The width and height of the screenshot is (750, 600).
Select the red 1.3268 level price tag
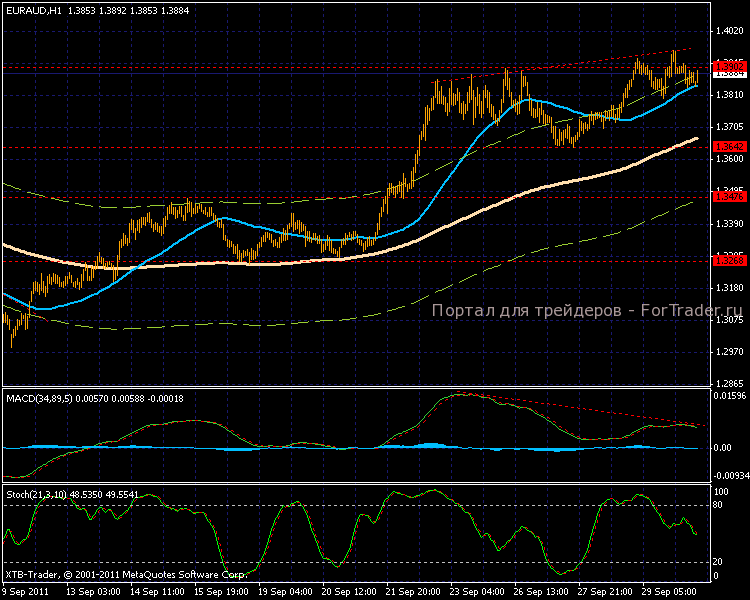click(x=729, y=261)
